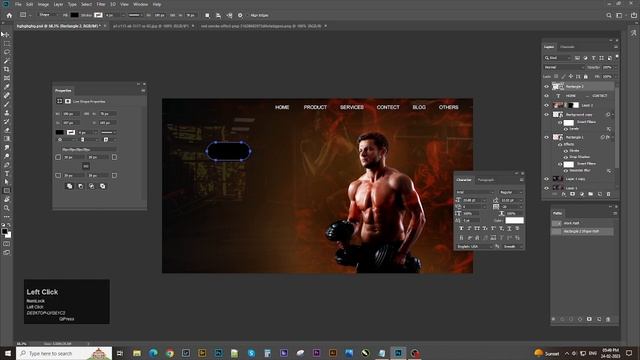The image size is (640, 360).
Task: Hide the Layer 1 copy layer
Action: point(546,179)
